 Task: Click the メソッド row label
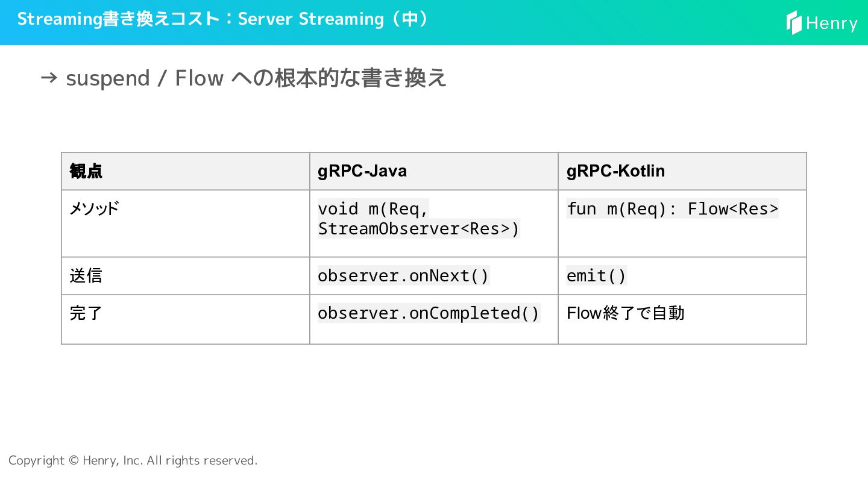tap(95, 209)
